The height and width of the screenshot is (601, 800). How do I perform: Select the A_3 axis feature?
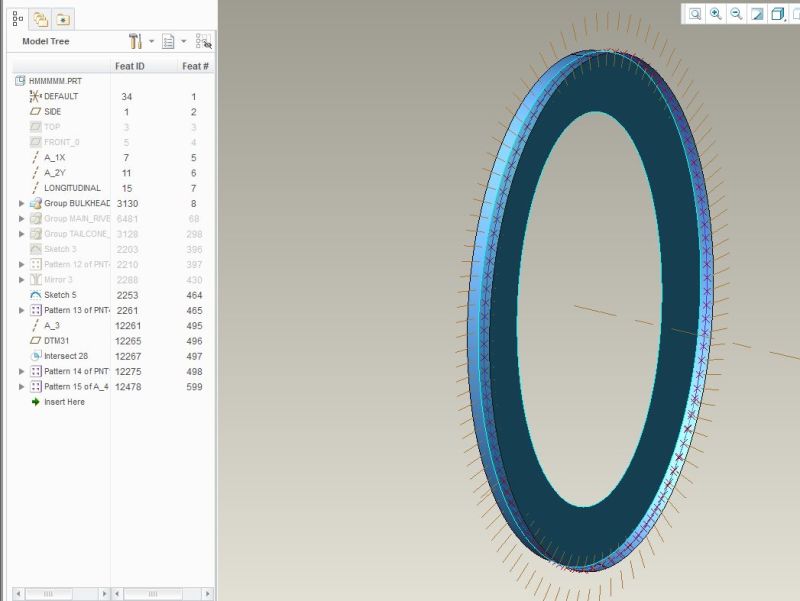click(x=51, y=325)
